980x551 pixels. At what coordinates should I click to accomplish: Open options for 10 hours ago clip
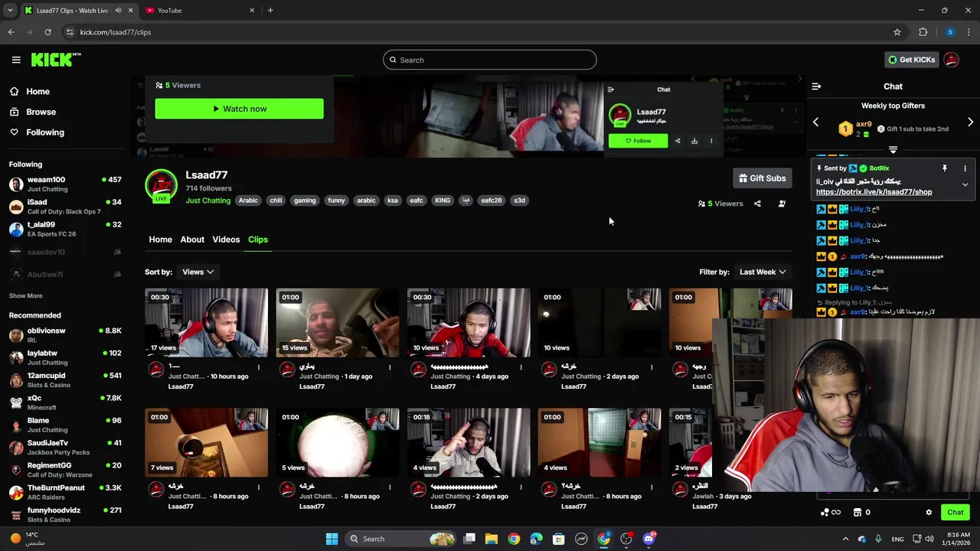[x=259, y=367]
